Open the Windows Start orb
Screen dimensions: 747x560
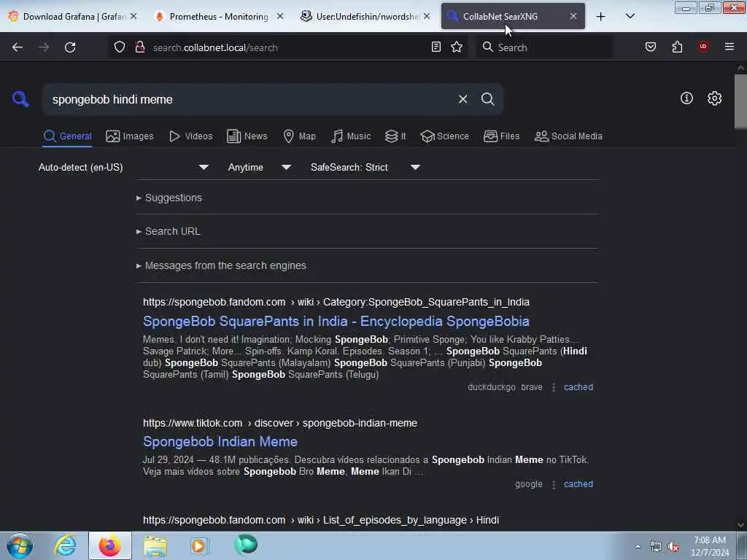tap(20, 545)
